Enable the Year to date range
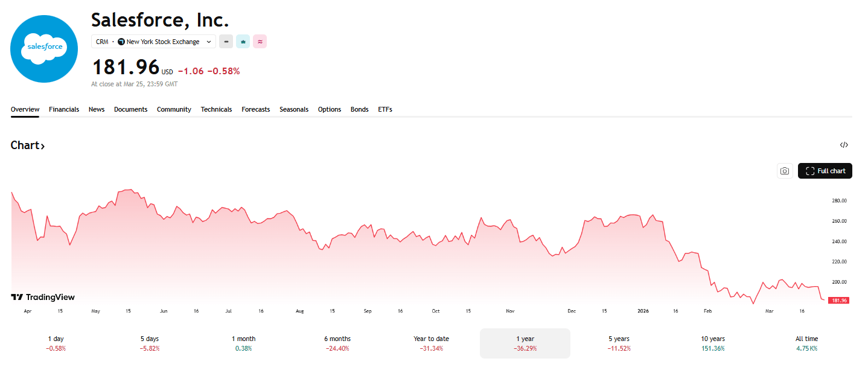Screen dimensions: 868x370 click(x=431, y=343)
